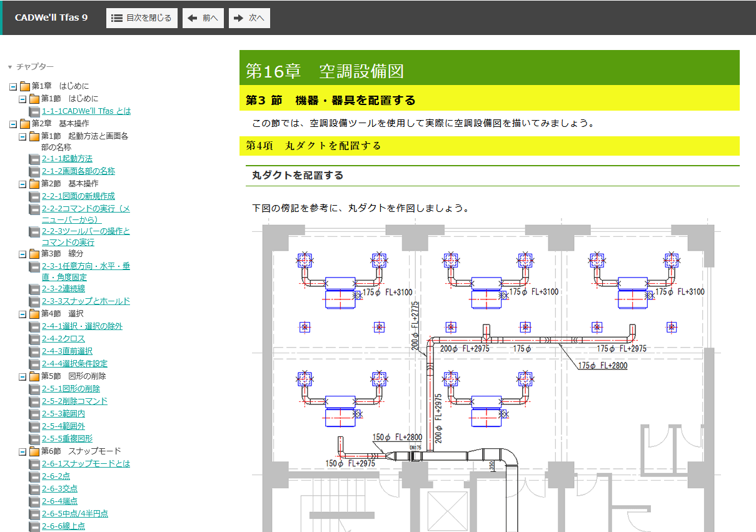Open 1-1-1CADWe'll Tfas とは link

coord(86,111)
